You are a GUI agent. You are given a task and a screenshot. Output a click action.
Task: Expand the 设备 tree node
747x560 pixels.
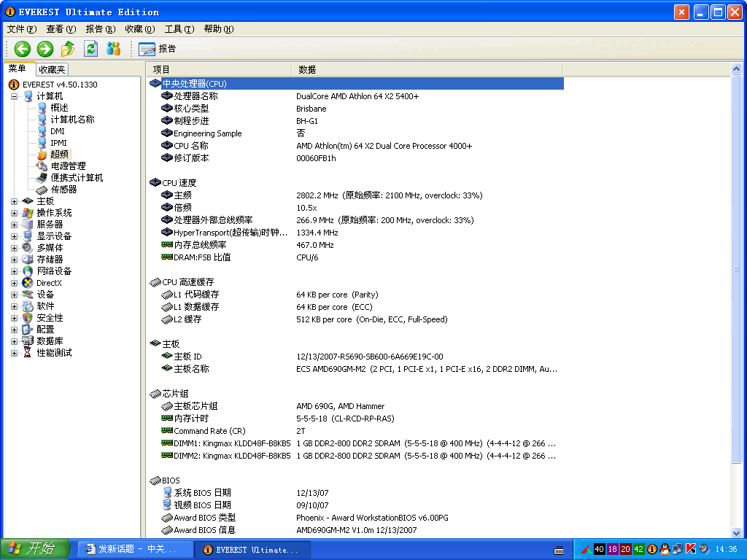point(15,295)
